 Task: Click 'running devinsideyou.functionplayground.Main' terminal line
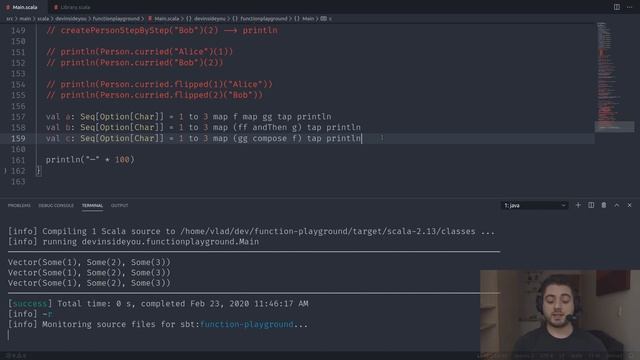coord(133,242)
